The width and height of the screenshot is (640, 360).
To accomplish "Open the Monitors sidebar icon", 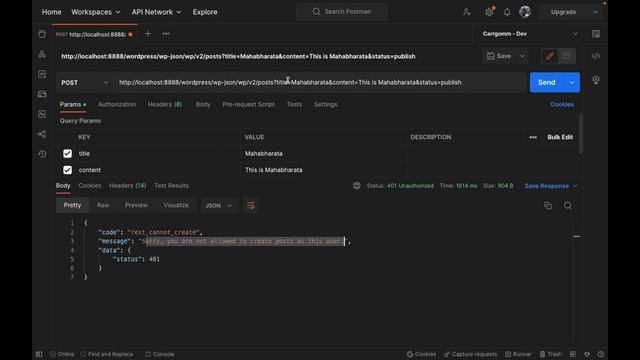I will (42, 114).
